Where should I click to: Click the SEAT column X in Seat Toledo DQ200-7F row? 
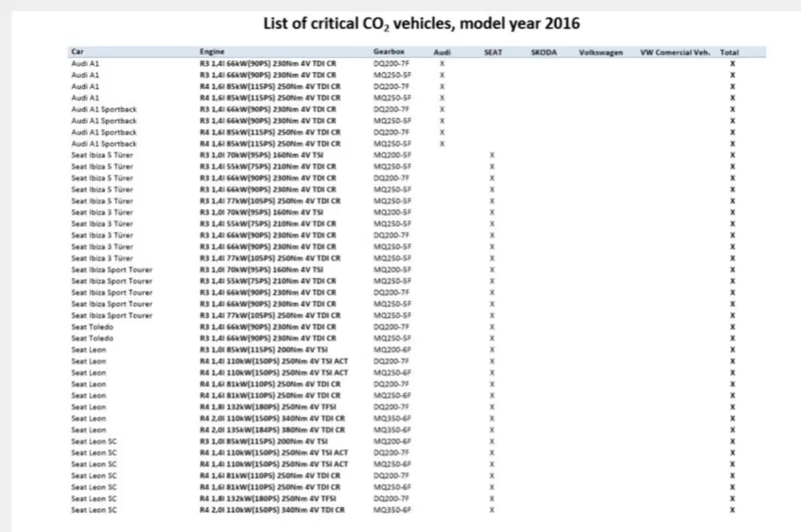coord(492,327)
